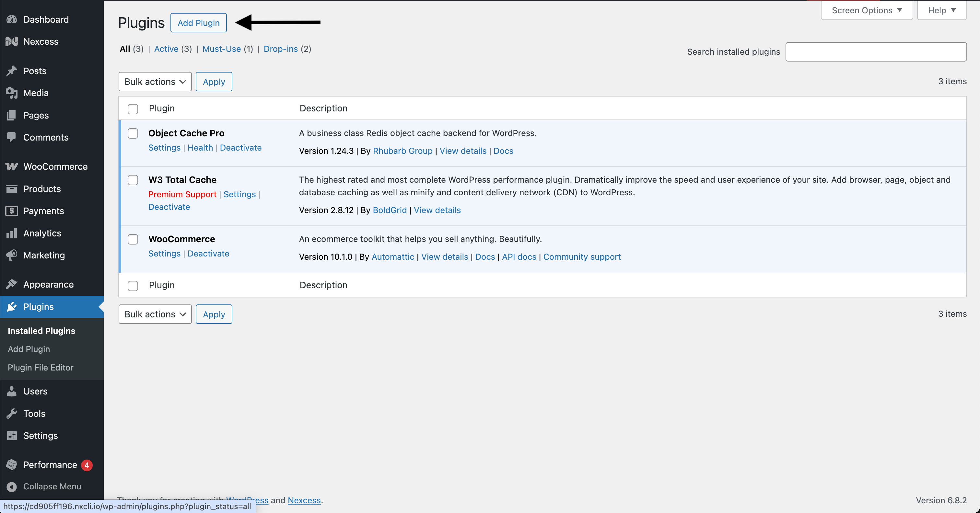The width and height of the screenshot is (980, 513).
Task: Open WooCommerce plugin Settings link
Action: 164,254
